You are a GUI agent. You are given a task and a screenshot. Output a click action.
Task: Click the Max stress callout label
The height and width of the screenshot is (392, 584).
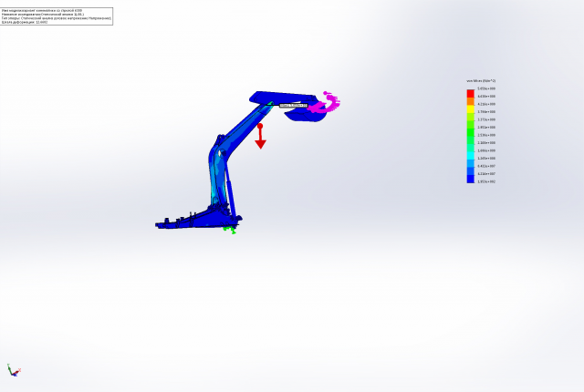(x=294, y=106)
